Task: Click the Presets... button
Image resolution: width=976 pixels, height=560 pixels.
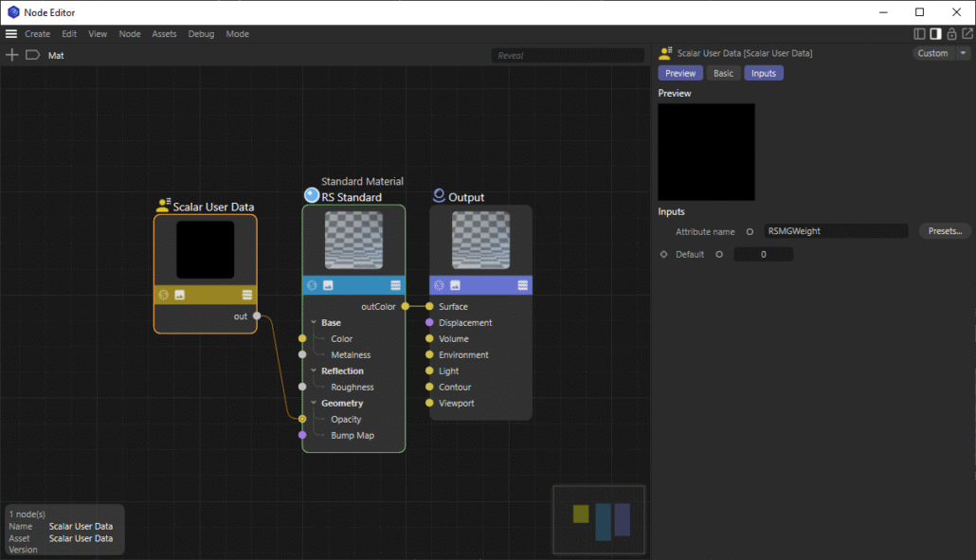Action: 945,231
